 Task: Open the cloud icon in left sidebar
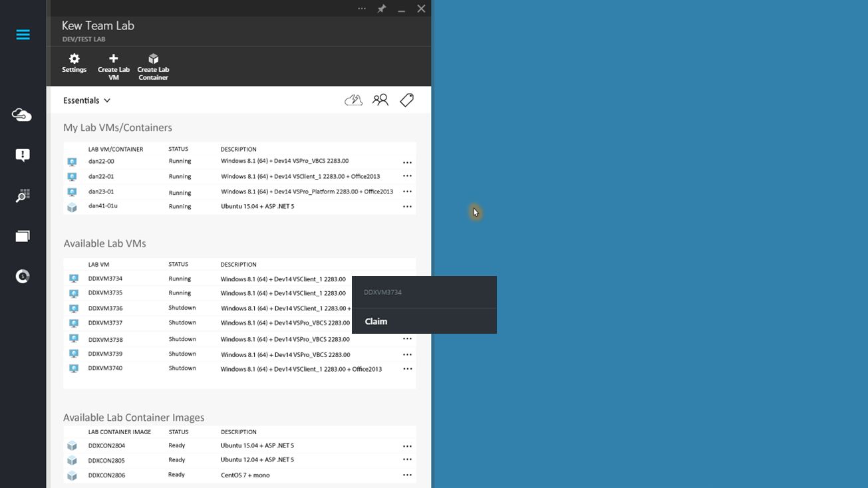point(22,115)
